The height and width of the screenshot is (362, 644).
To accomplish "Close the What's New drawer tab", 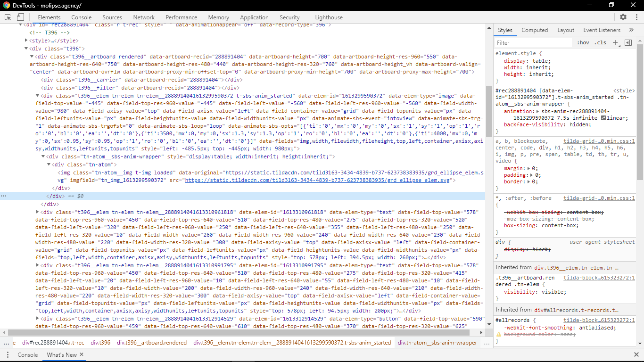I will pyautogui.click(x=82, y=354).
